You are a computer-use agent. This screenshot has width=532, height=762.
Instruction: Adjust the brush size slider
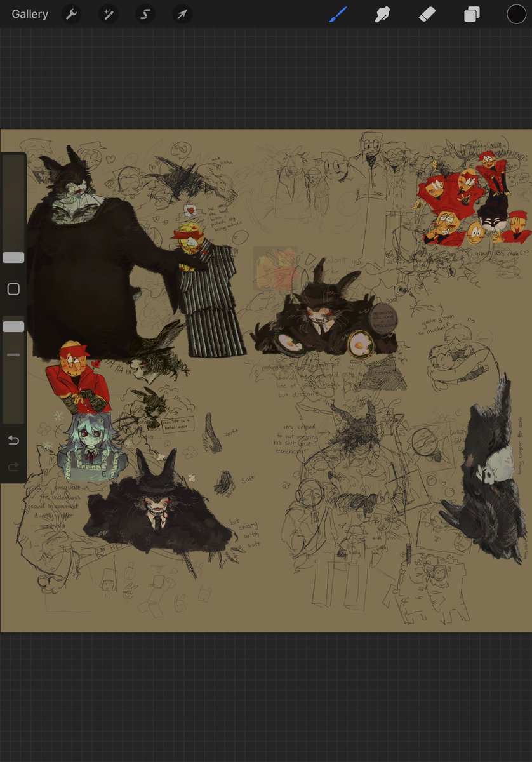point(13,257)
